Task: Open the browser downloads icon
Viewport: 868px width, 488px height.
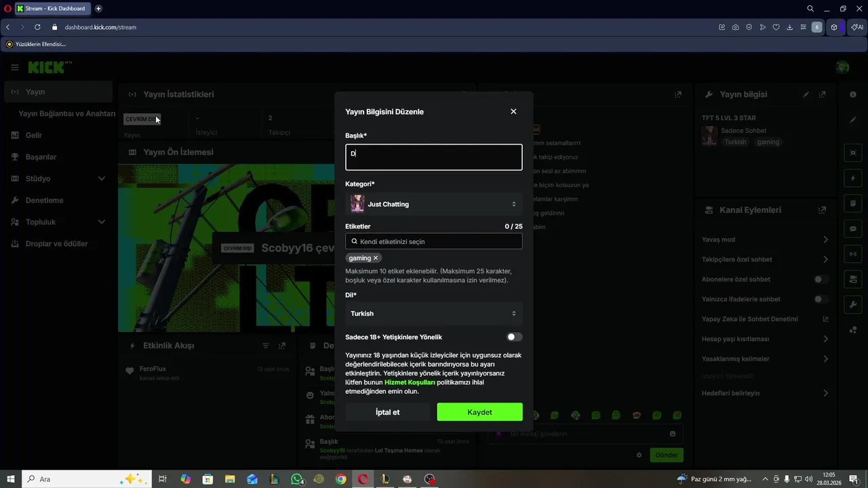Action: [x=789, y=27]
